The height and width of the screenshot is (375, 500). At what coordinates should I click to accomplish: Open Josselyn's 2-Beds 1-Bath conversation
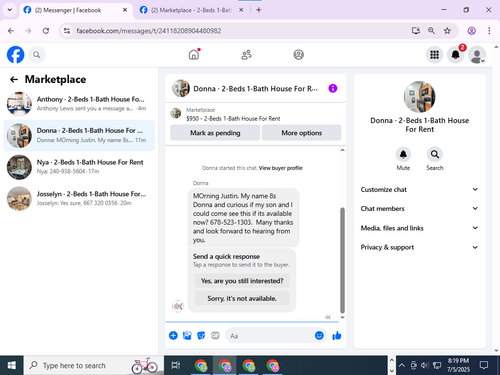click(79, 198)
